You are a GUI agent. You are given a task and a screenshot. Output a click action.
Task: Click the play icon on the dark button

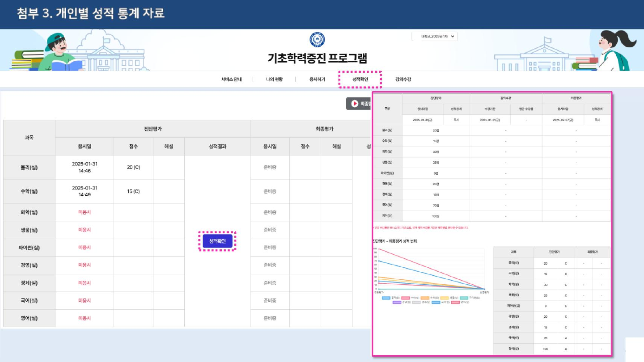(355, 104)
